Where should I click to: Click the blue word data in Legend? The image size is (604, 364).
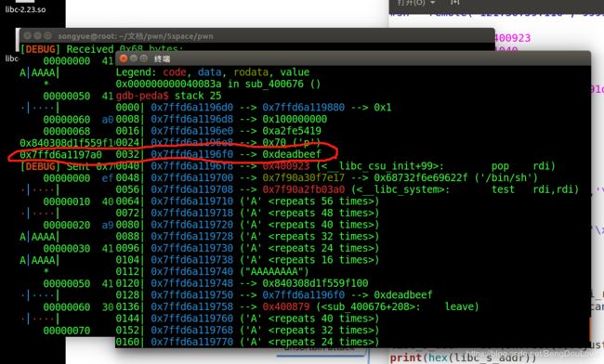(209, 71)
